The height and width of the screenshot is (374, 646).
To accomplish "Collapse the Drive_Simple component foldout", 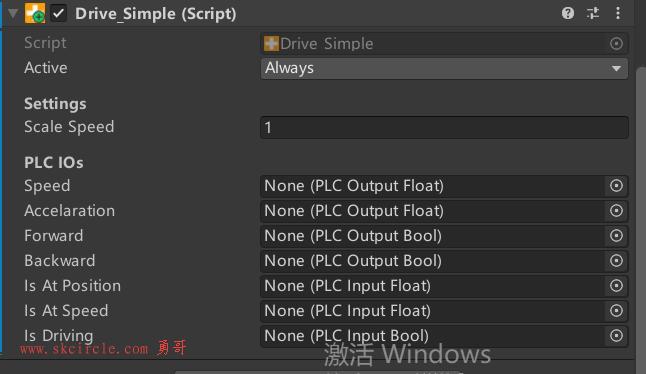I will [x=13, y=14].
